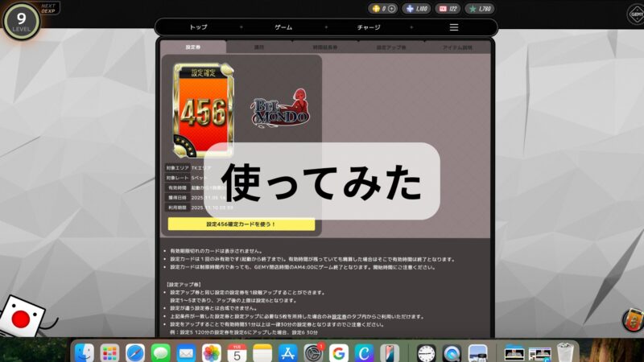Switch to the アイテム説明 tab
Viewport: 644px width, 362px height.
[457, 47]
